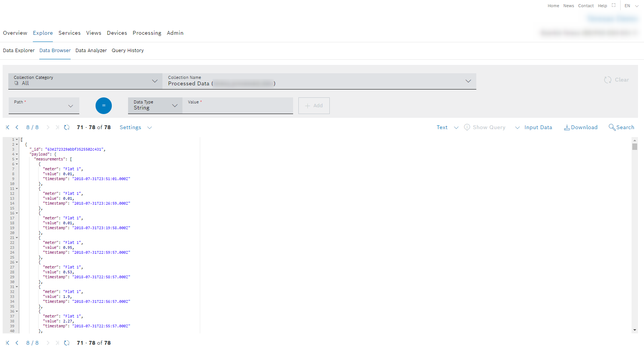This screenshot has height=350, width=644.
Task: Click the Value input field
Action: [238, 108]
